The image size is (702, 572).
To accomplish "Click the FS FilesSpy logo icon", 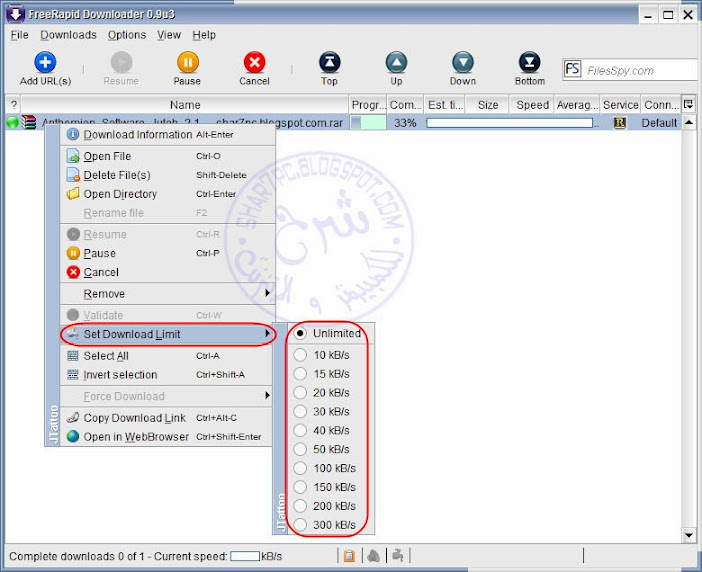I will coord(572,69).
